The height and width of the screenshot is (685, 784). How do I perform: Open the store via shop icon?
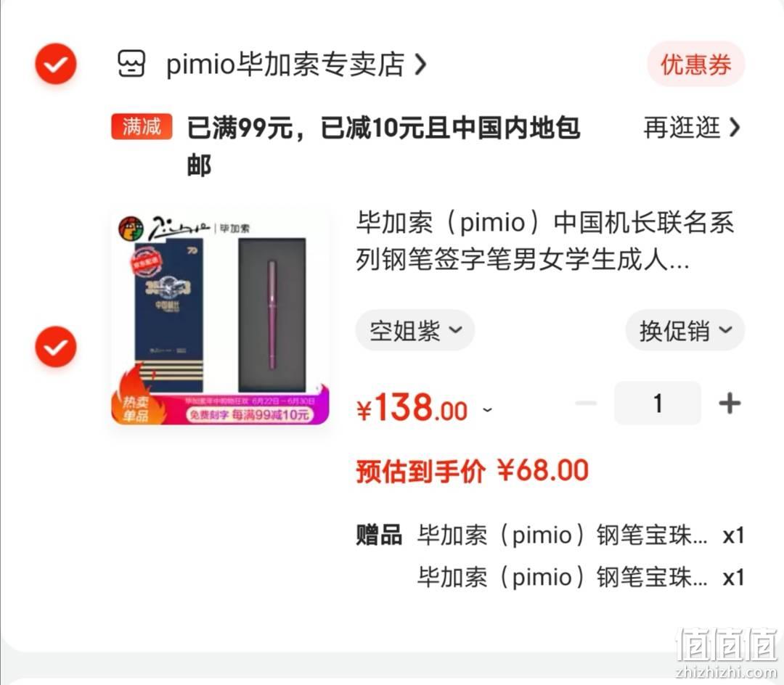coord(131,64)
